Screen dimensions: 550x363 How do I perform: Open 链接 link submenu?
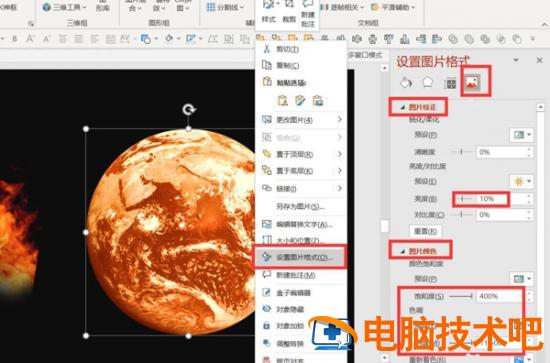(x=301, y=189)
